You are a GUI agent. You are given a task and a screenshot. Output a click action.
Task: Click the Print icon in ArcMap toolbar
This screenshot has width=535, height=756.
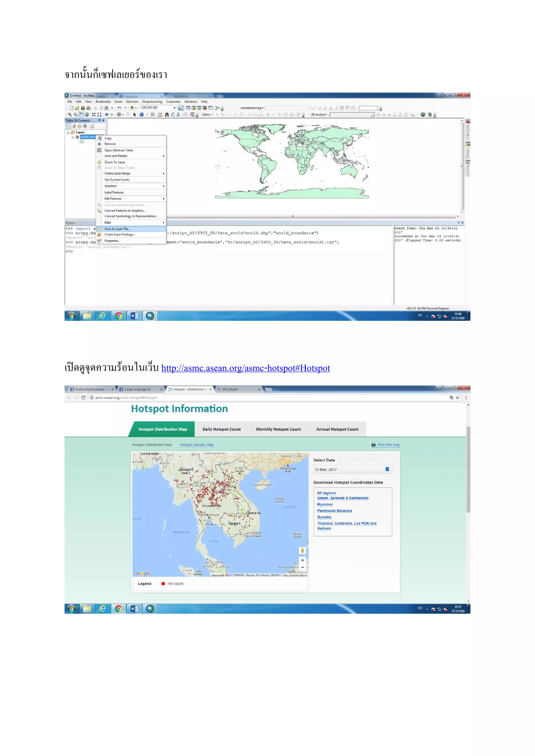click(88, 108)
